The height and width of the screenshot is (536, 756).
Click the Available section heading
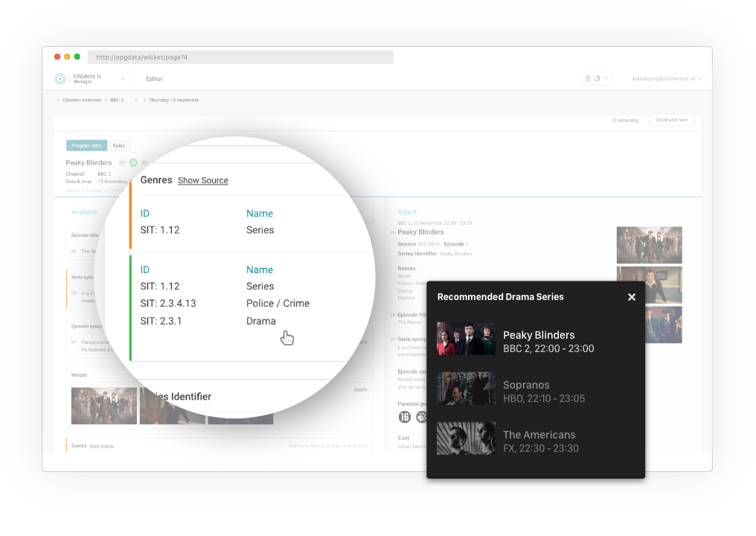point(84,212)
